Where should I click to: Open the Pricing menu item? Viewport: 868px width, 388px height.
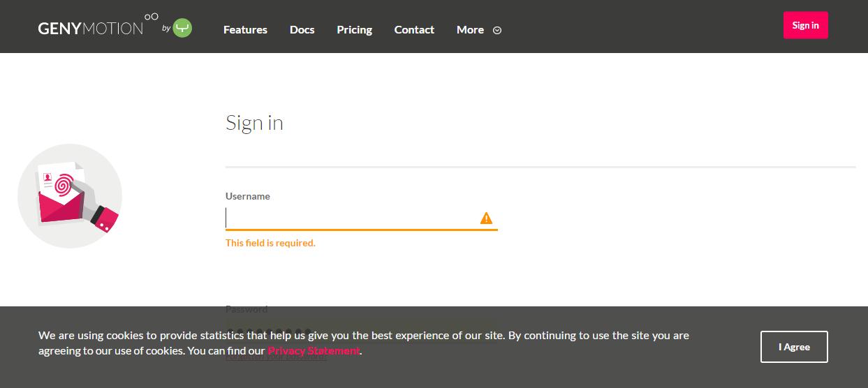click(354, 29)
